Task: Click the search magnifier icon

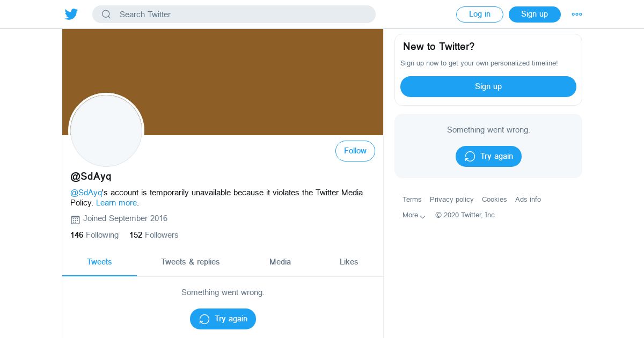Action: point(106,14)
